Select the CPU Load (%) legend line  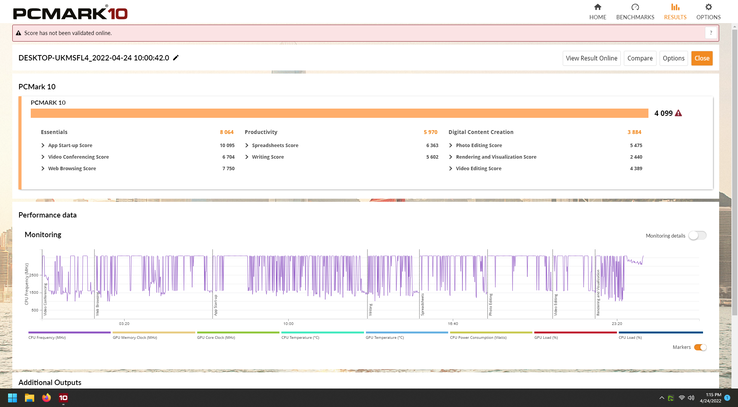(x=660, y=335)
